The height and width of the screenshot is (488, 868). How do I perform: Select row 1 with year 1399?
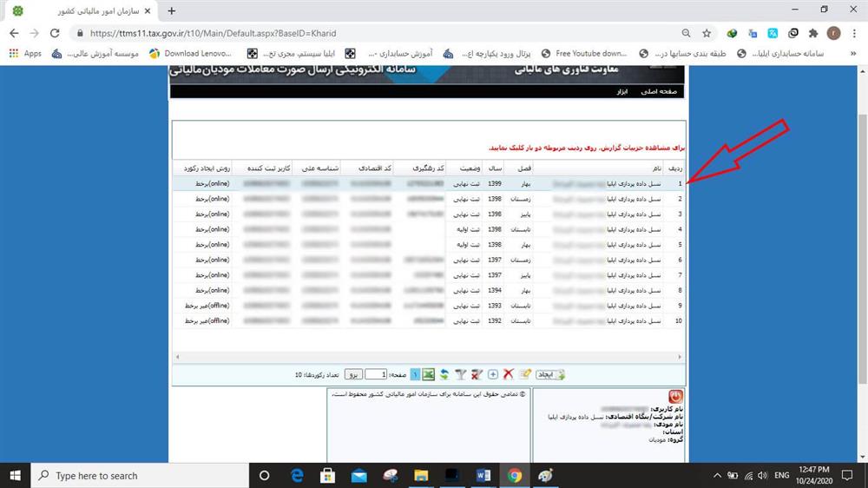tap(429, 183)
